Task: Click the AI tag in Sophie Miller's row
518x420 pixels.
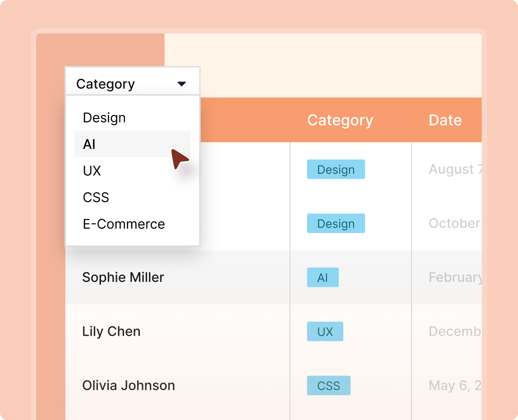Action: tap(322, 277)
